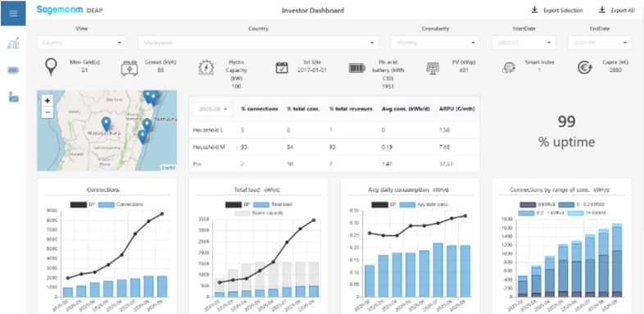
Task: Click the PV solar panel icon
Action: pyautogui.click(x=433, y=68)
